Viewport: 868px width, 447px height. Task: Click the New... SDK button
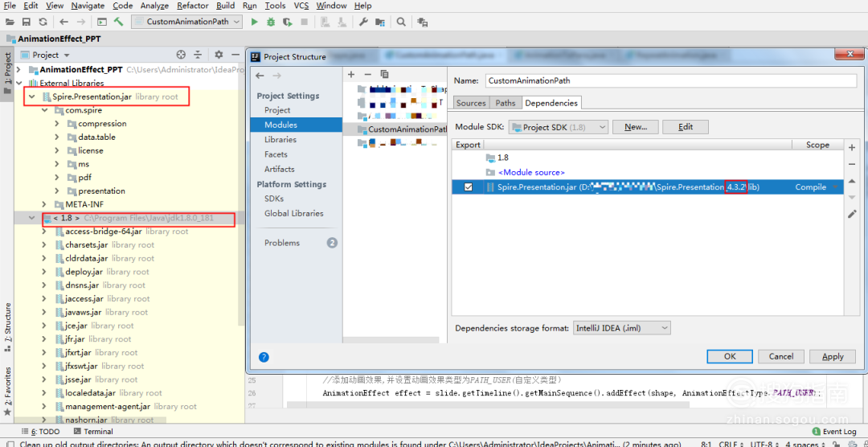click(636, 127)
